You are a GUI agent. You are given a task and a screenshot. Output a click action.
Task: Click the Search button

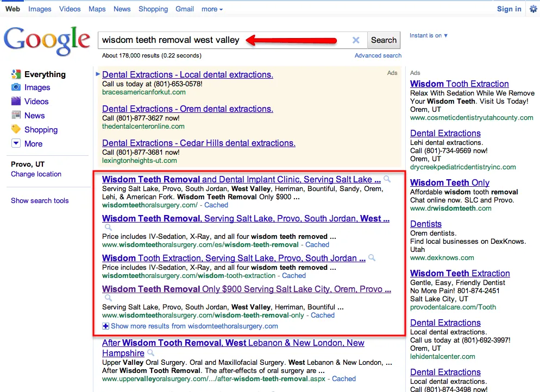[x=384, y=40]
